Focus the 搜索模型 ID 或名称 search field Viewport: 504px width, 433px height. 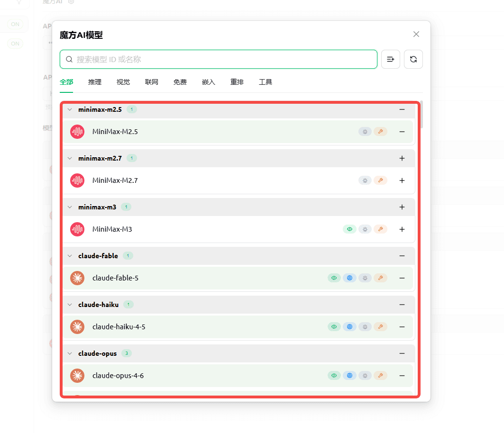pos(219,59)
